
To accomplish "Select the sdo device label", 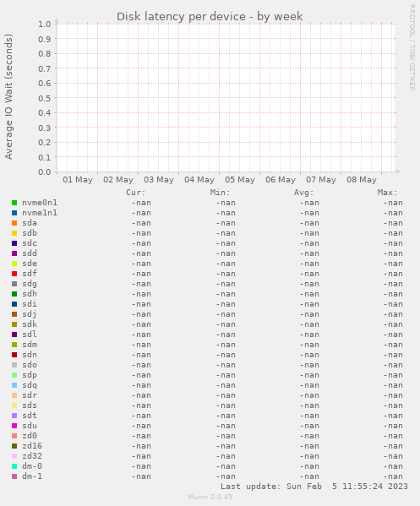I will tap(30, 365).
